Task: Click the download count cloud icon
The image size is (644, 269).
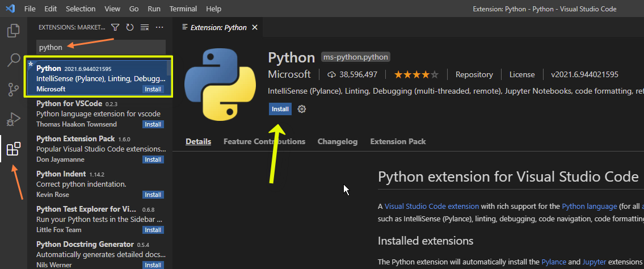Action: 331,75
